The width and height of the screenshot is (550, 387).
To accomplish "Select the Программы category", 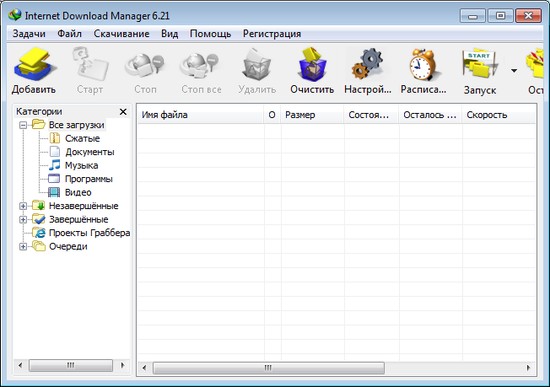I will 89,179.
